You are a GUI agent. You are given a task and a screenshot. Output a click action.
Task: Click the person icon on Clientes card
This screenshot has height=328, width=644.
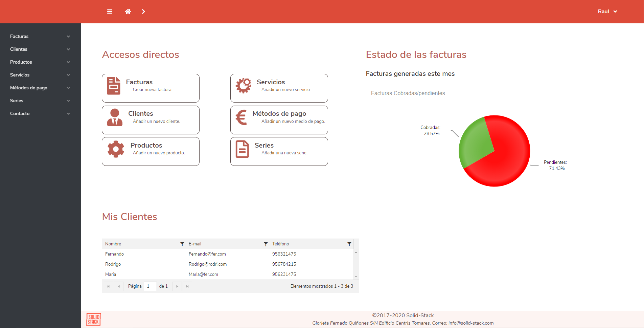click(115, 117)
